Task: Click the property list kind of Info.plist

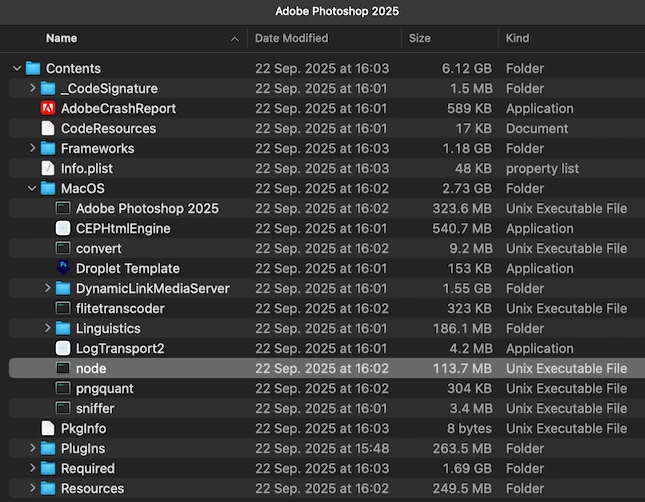Action: [x=542, y=169]
